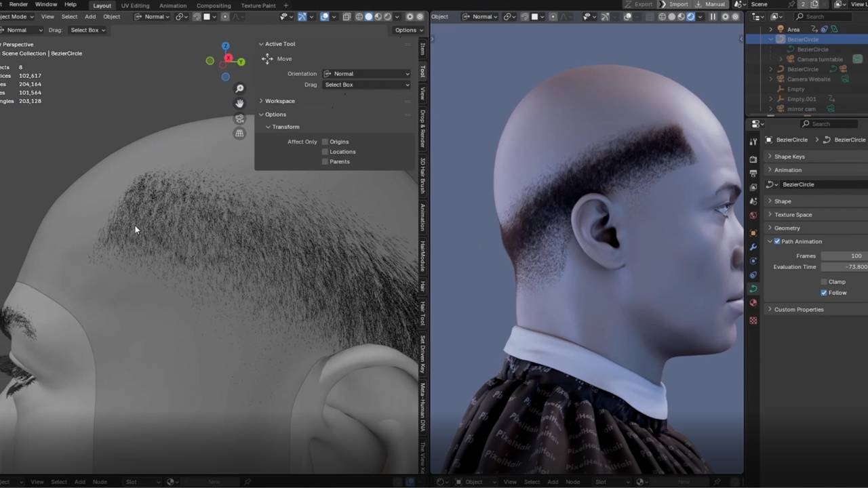Viewport: 868px width, 488px height.
Task: Switch to UV Editing workspace tab
Action: [135, 5]
